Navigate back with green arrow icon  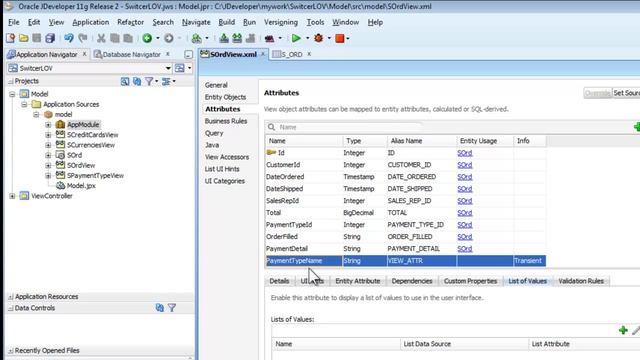tap(147, 38)
